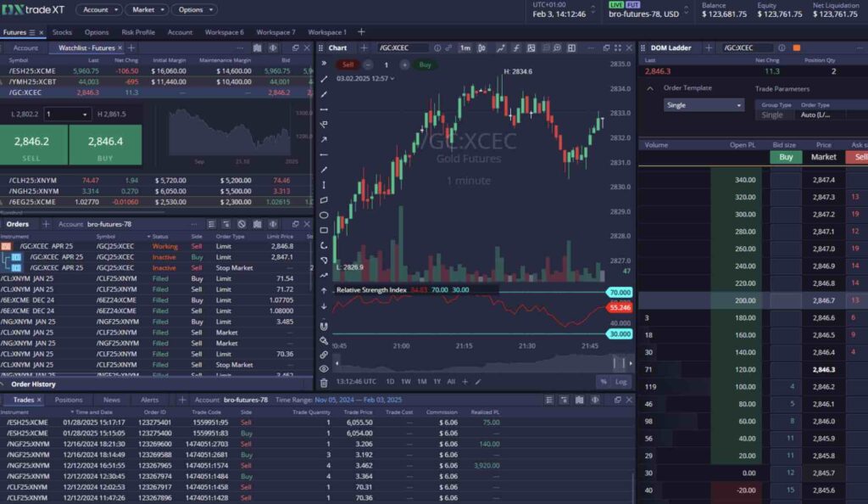Select the arrow drawing tool

click(324, 139)
